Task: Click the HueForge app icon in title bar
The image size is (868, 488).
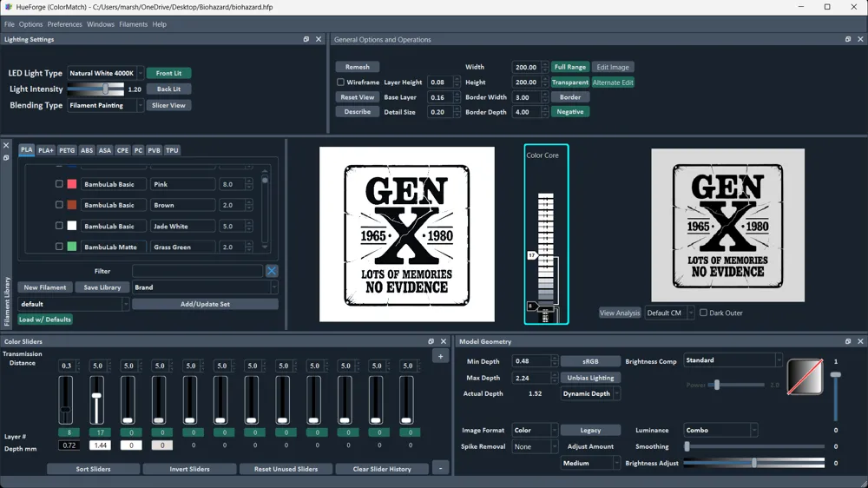Action: pos(9,7)
